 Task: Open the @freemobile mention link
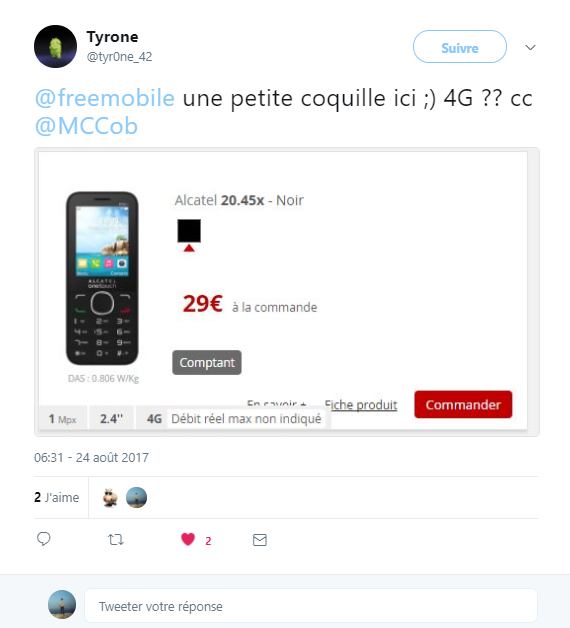click(x=105, y=98)
